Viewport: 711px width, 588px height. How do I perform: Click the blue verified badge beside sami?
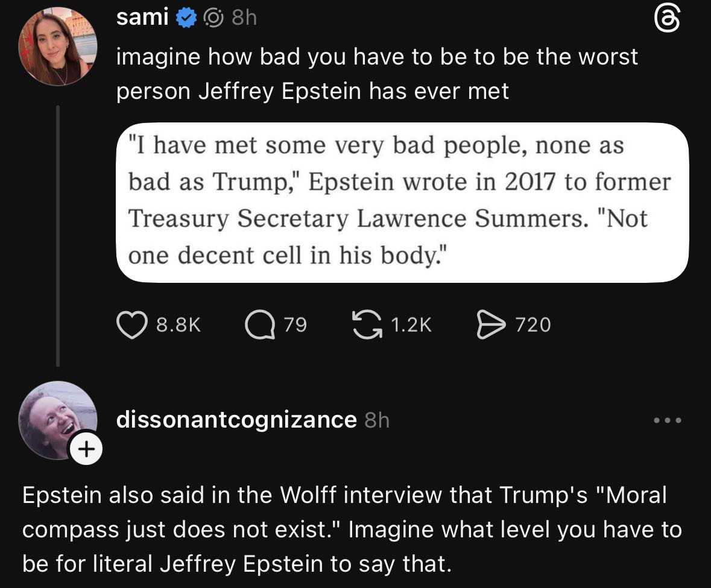(186, 18)
